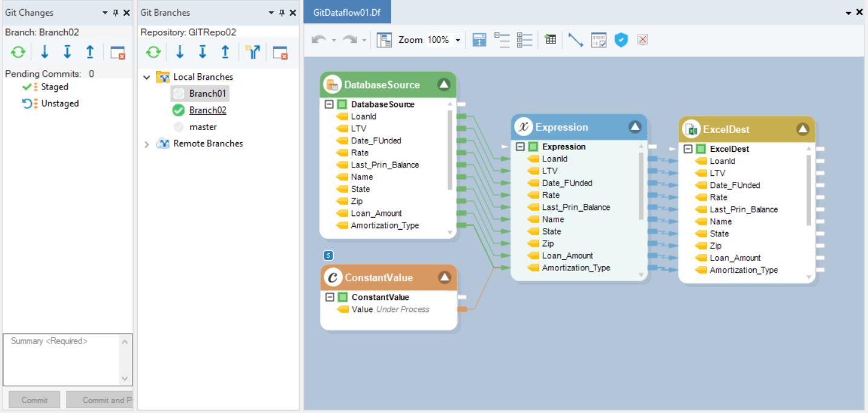Collapse the Local Branches tree node

147,77
